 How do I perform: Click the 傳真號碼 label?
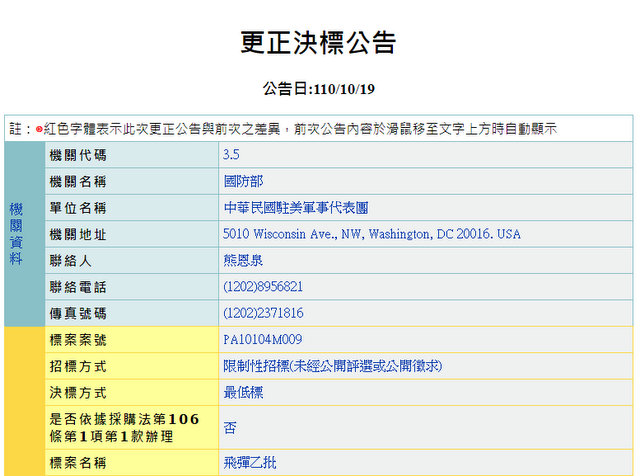[78, 314]
